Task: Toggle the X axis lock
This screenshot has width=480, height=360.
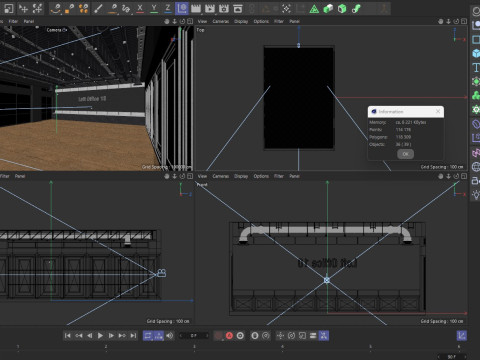Action: [x=140, y=9]
